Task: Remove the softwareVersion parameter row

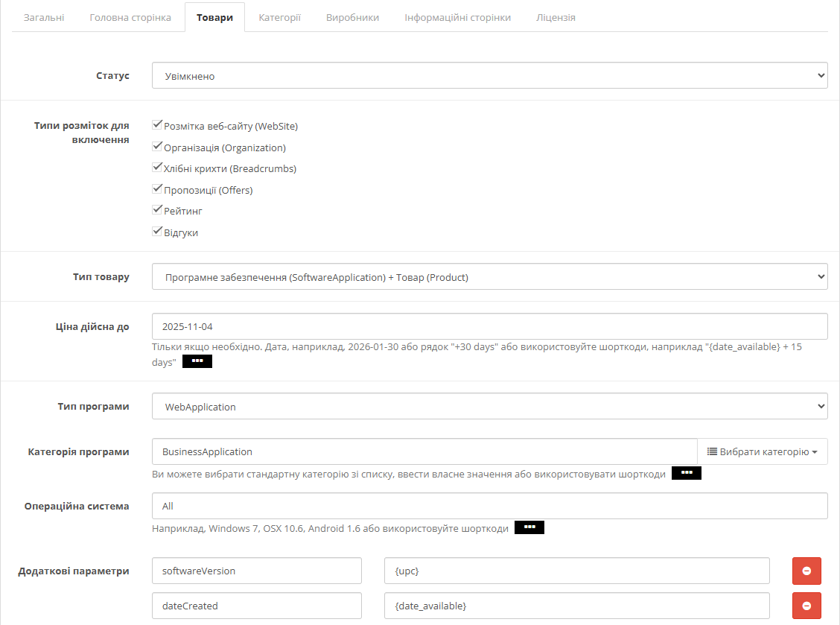Action: (806, 571)
